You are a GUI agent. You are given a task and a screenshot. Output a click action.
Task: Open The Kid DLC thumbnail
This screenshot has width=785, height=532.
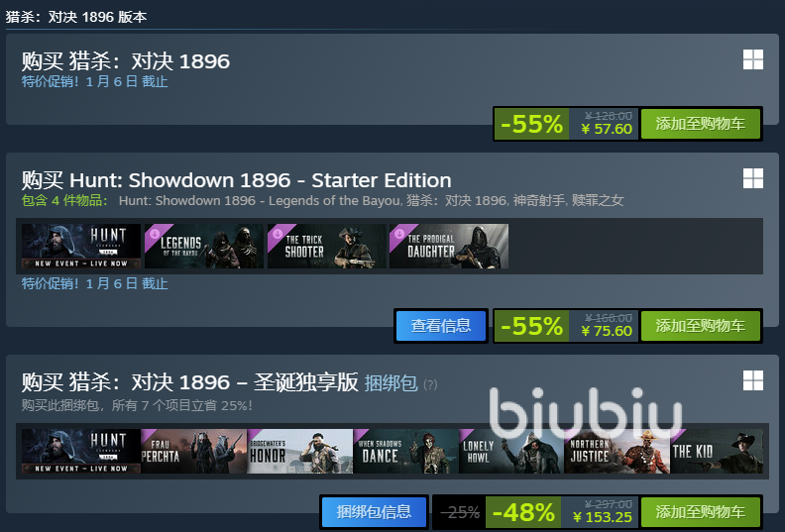[x=717, y=451]
